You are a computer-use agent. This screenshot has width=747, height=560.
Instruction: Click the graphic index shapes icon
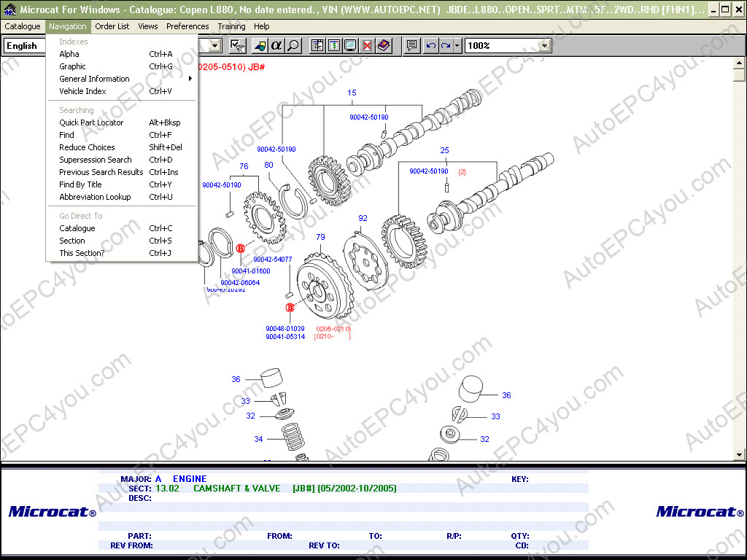(260, 46)
